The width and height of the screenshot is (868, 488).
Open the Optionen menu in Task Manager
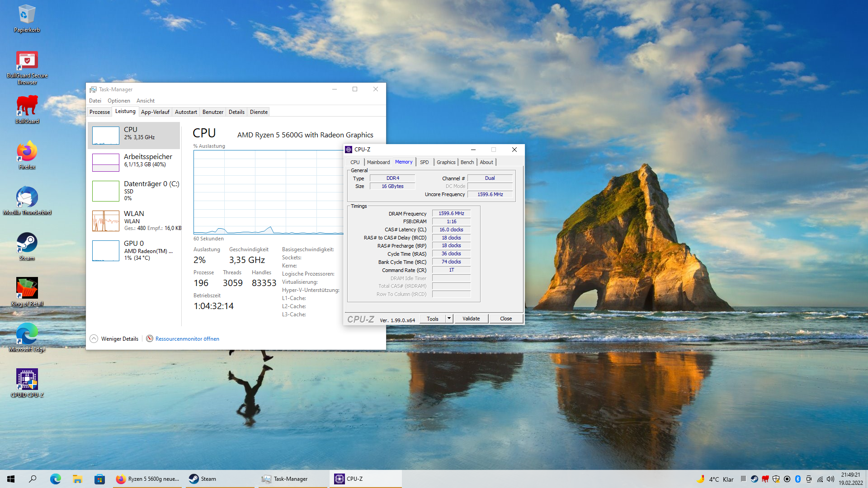(118, 101)
